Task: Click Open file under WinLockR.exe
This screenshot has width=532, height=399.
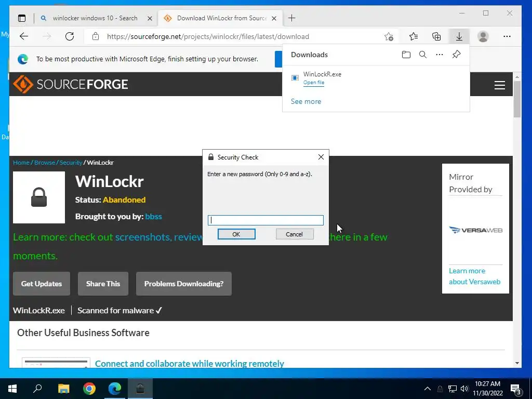Action: pos(313,83)
